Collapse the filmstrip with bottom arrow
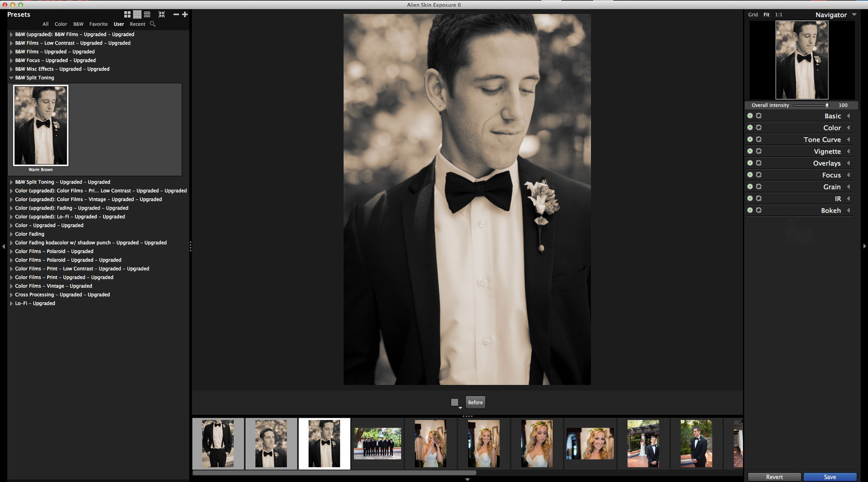Viewport: 868px width, 482px height. coord(467,479)
